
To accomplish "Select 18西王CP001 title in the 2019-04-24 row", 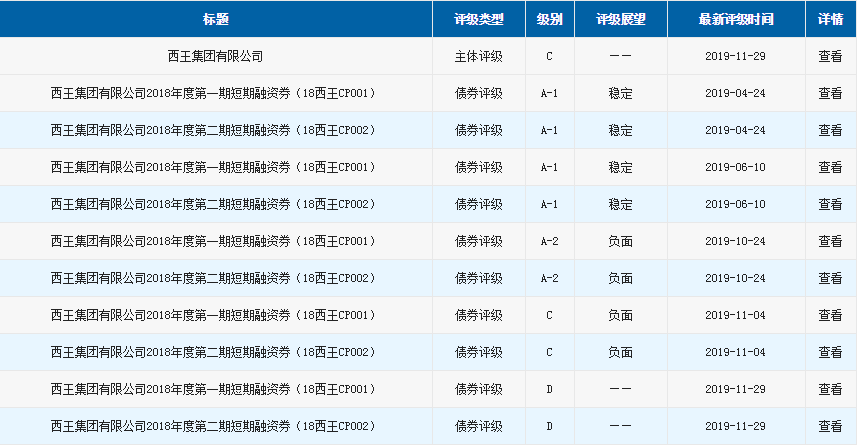I will (x=213, y=93).
